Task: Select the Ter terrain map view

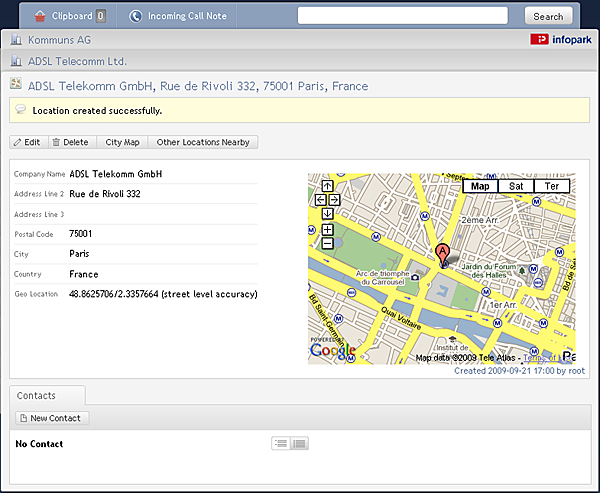Action: pyautogui.click(x=552, y=186)
